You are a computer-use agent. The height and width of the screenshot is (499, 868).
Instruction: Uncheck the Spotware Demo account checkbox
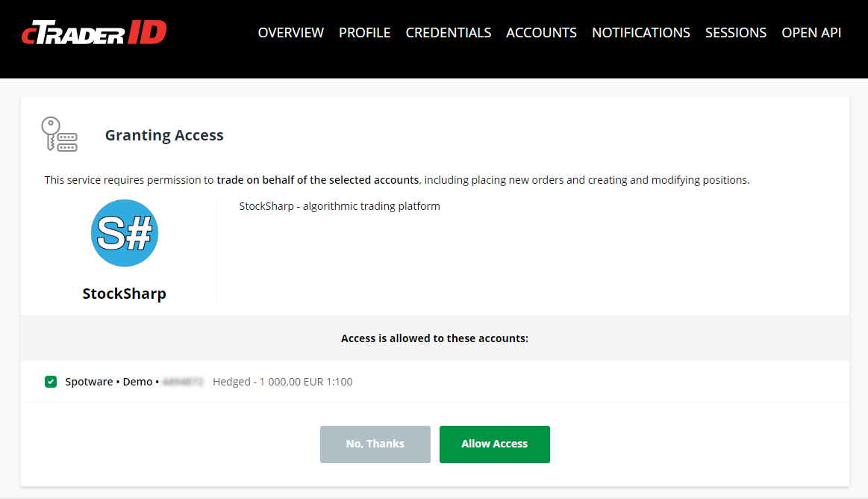coord(51,382)
